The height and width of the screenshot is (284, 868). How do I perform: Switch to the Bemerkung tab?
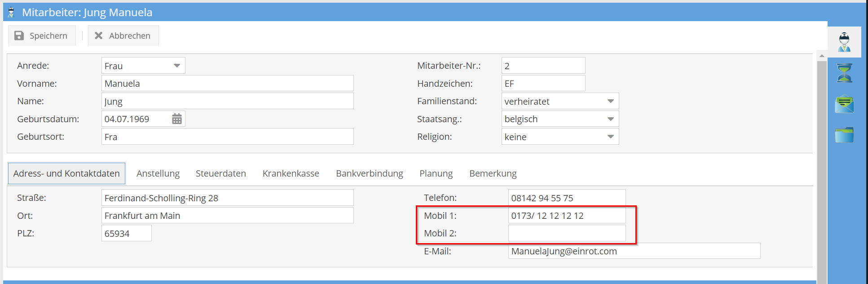point(493,173)
